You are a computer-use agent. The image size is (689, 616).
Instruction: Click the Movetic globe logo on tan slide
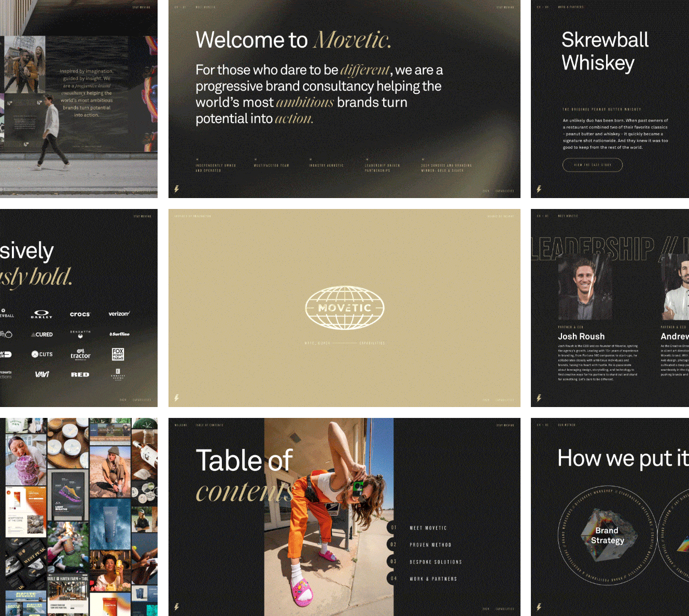pos(345,307)
